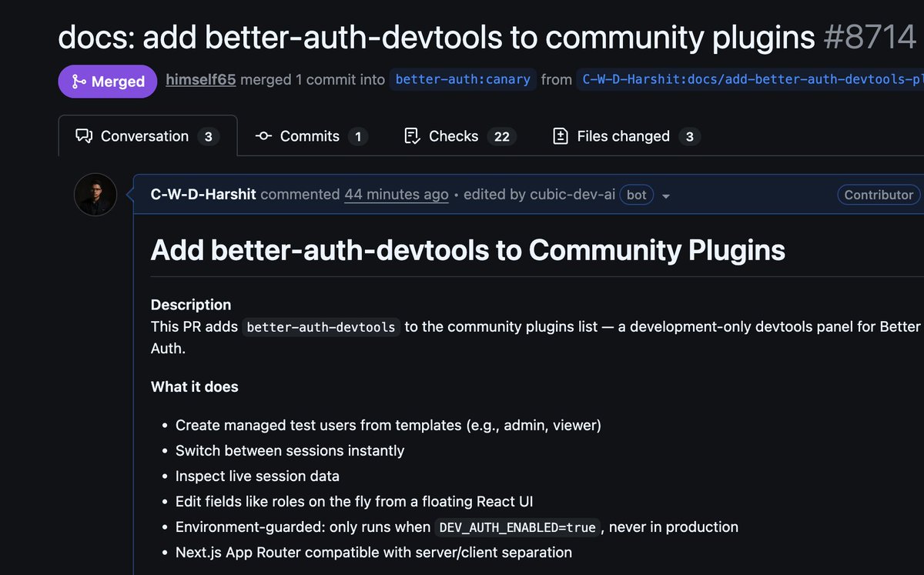Switch to the Commits tab

[x=311, y=136]
